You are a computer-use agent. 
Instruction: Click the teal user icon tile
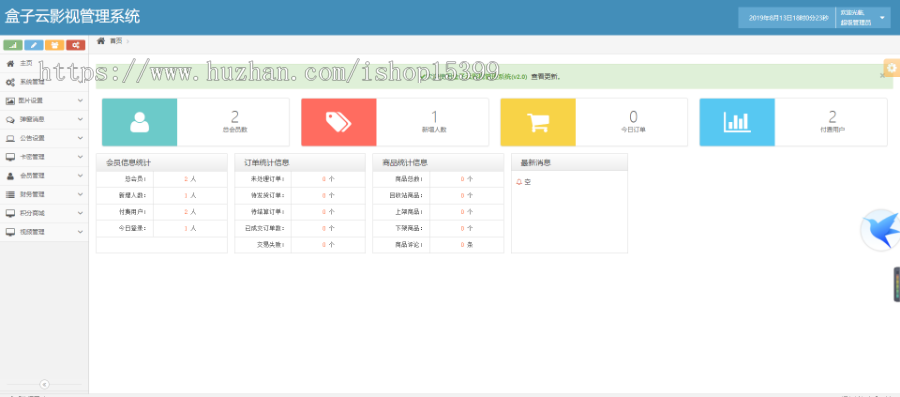139,122
